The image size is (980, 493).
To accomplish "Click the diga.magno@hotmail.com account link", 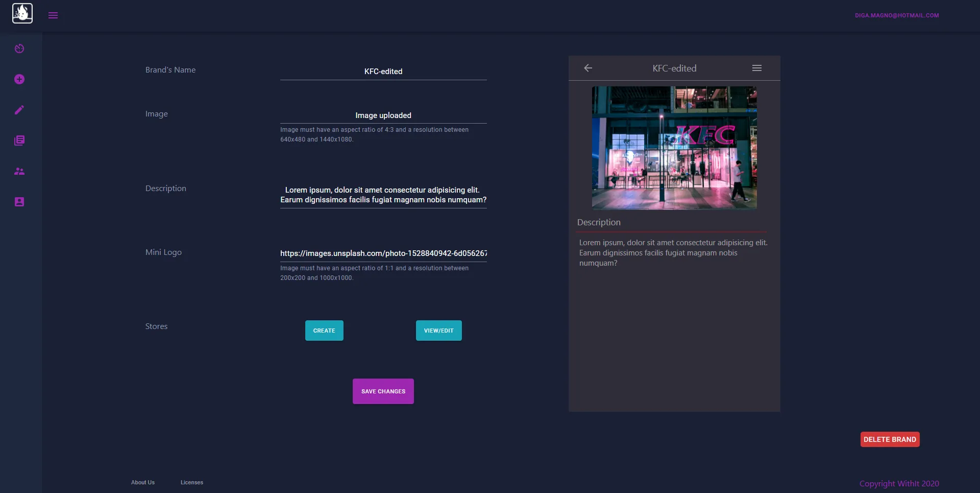I will pyautogui.click(x=897, y=15).
